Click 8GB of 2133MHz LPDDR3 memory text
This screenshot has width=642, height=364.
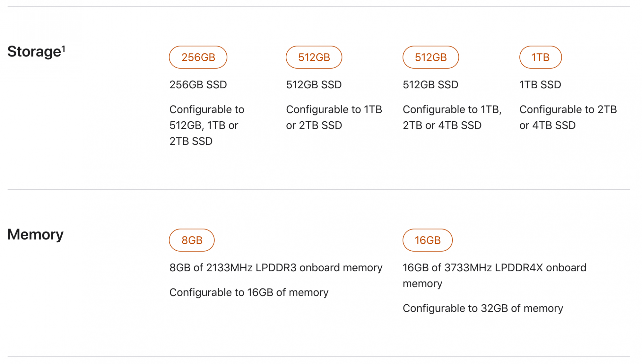pyautogui.click(x=276, y=268)
